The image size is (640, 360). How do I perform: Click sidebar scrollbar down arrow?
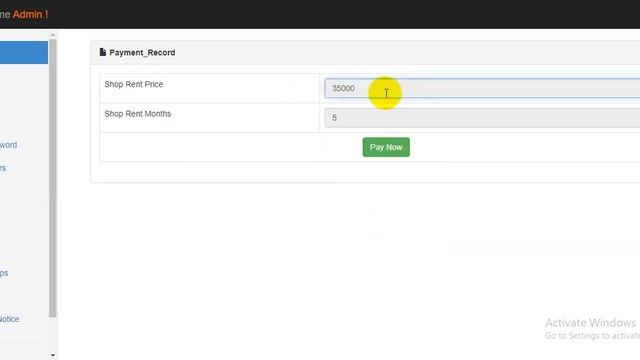coord(53,355)
